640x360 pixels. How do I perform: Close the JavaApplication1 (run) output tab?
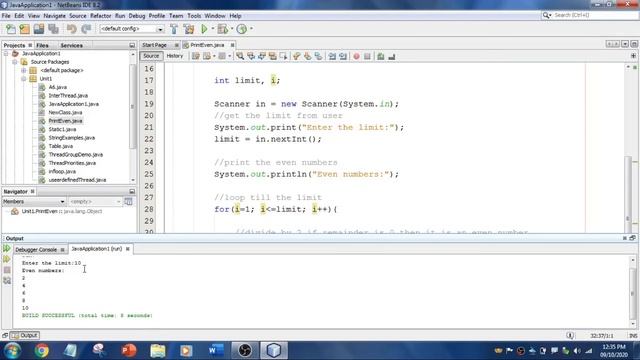(x=128, y=249)
